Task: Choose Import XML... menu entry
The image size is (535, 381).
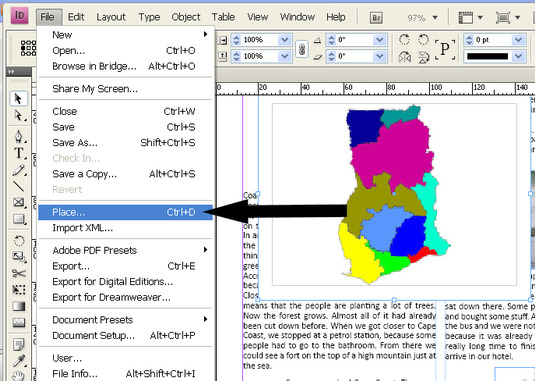Action: click(126, 228)
